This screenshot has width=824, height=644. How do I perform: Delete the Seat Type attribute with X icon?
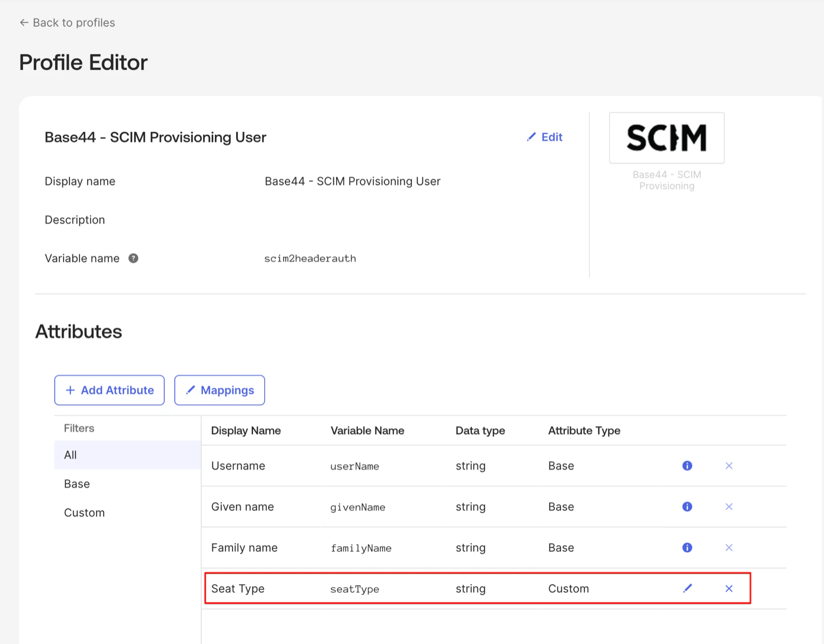pyautogui.click(x=729, y=589)
